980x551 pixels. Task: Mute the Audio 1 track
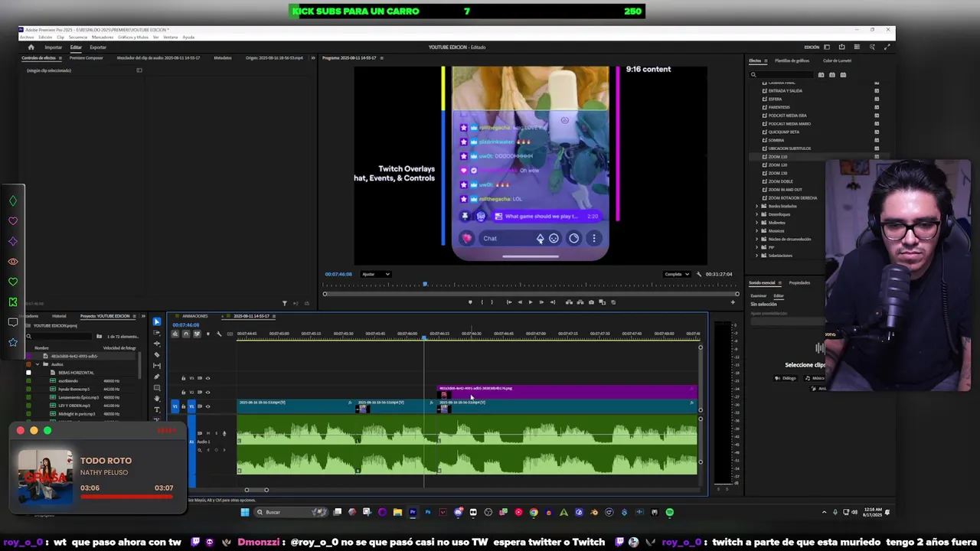point(208,433)
